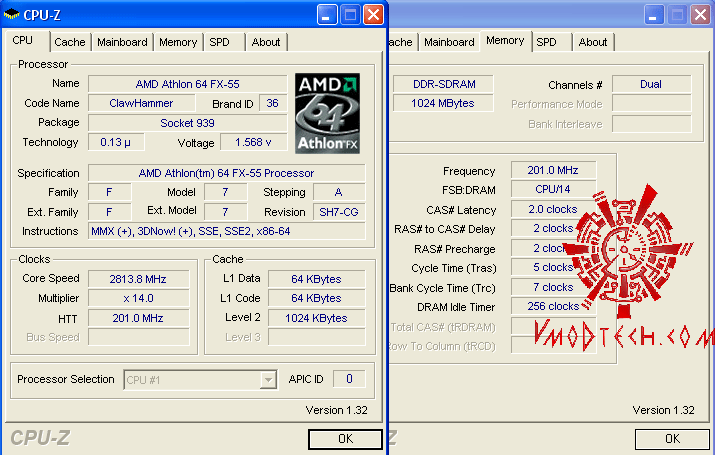Viewport: 715px width, 455px height.
Task: Switch to the Mainboard tab in front window
Action: click(x=122, y=42)
